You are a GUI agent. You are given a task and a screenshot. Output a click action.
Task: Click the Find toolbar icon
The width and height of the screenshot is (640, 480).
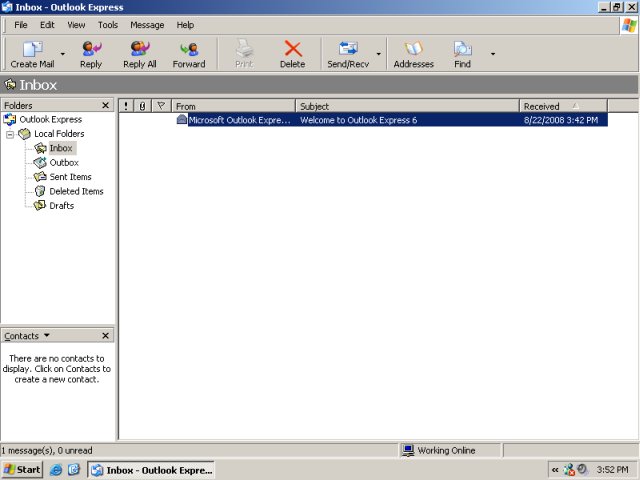pos(462,49)
